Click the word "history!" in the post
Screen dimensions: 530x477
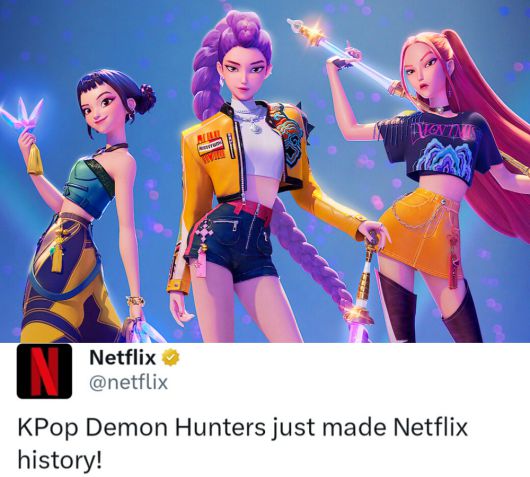coord(59,460)
